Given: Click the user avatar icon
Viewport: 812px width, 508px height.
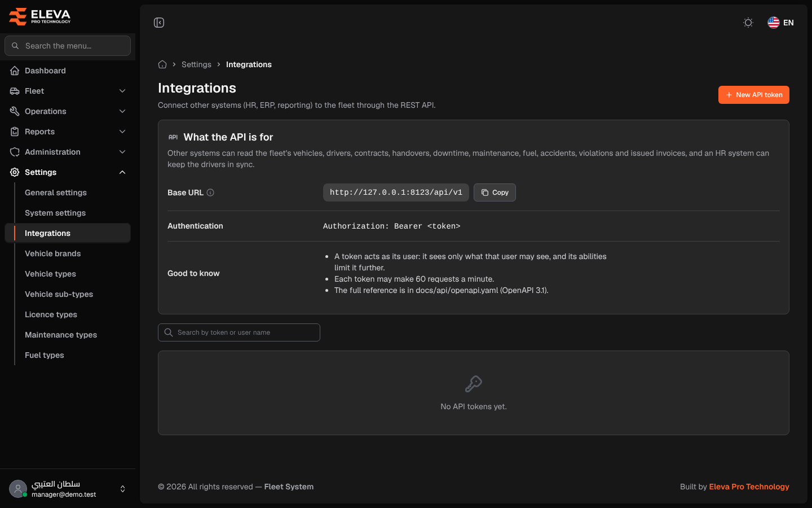Looking at the screenshot, I should (x=18, y=489).
